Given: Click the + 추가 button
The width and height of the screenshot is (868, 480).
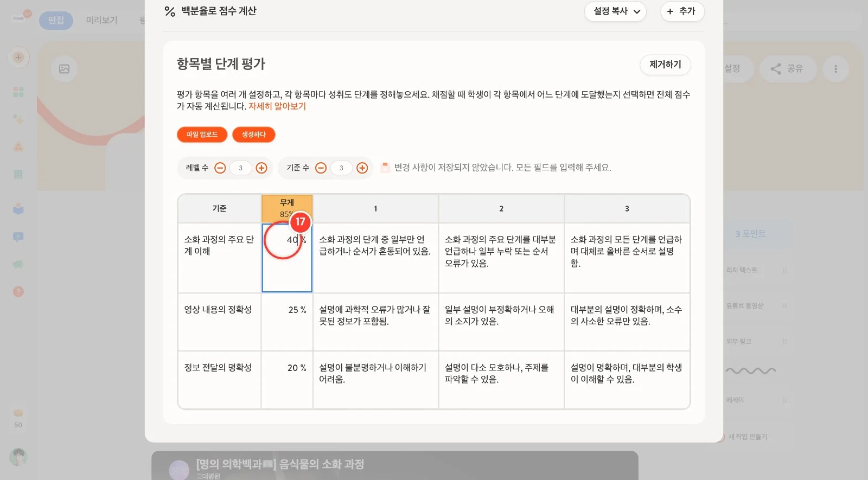Looking at the screenshot, I should 682,11.
